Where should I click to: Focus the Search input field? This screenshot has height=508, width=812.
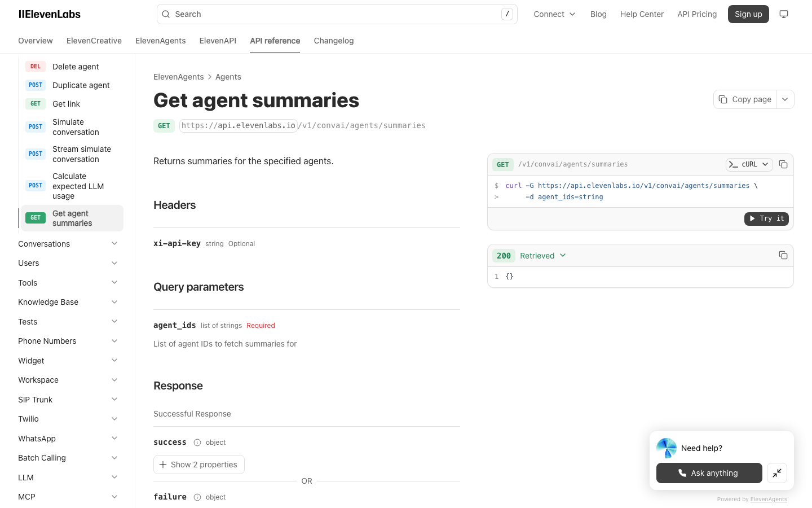337,14
